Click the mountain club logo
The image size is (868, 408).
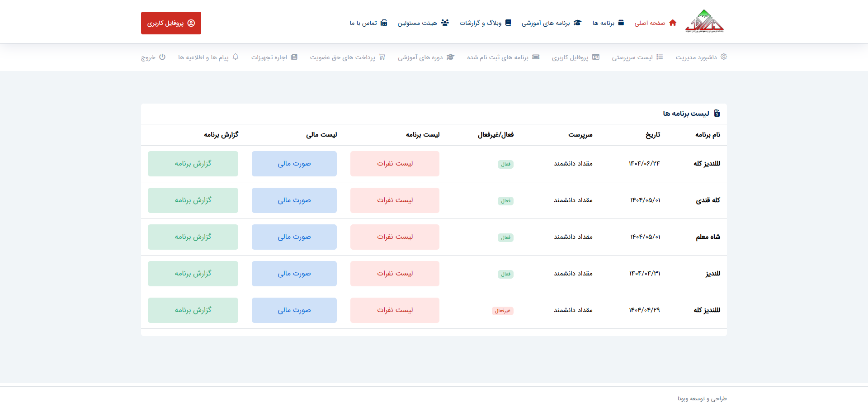coord(704,22)
